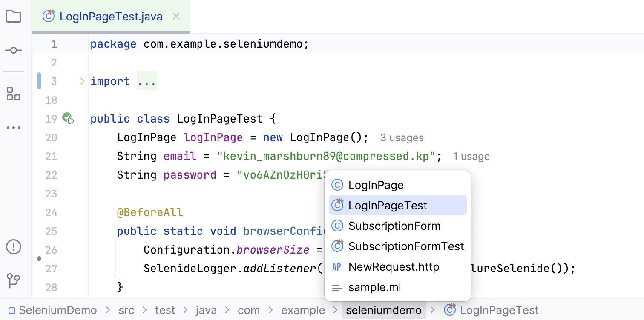
Task: Click seleniumdemo breadcrumb in navigation bar
Action: tap(384, 310)
